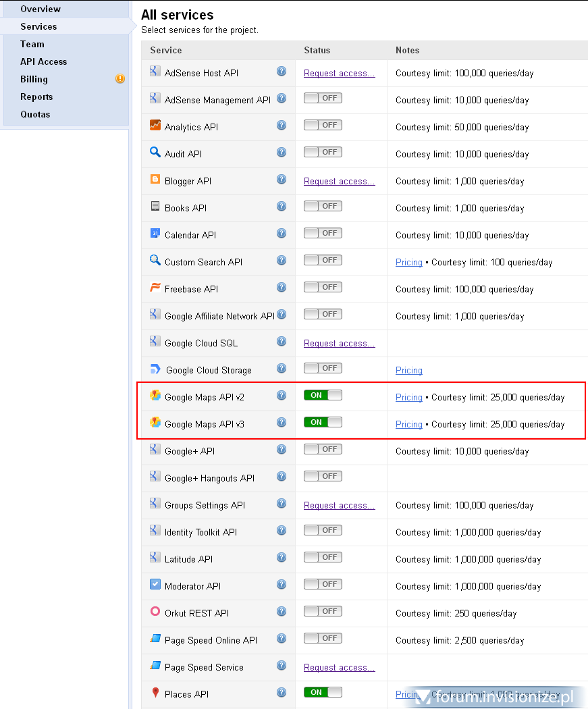Turn off Google Maps API v2
This screenshot has width=588, height=709.
point(323,397)
